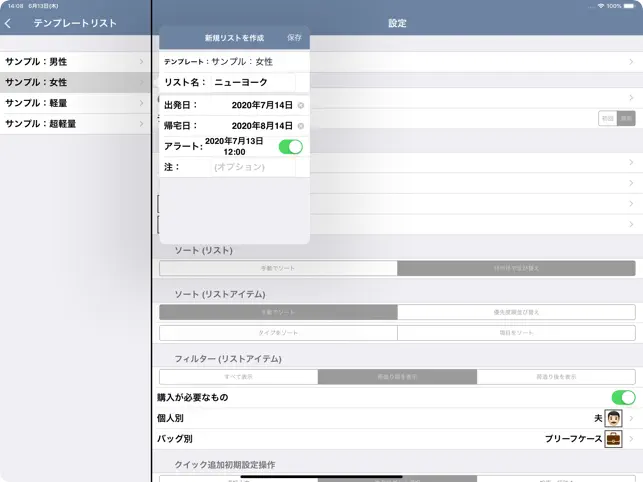Image resolution: width=643 pixels, height=482 pixels.
Task: Select the dark right option under ソート (リスト)
Action: coord(516,268)
